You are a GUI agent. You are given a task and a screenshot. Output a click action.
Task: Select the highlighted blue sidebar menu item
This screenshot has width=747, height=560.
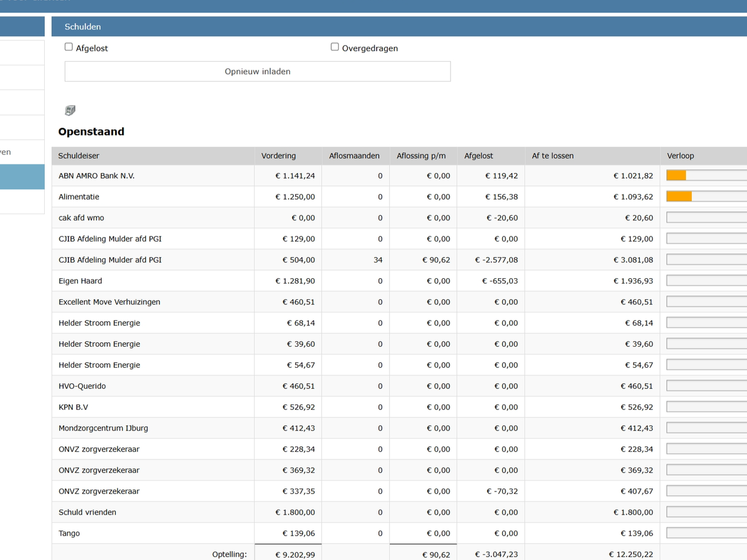coord(22,177)
